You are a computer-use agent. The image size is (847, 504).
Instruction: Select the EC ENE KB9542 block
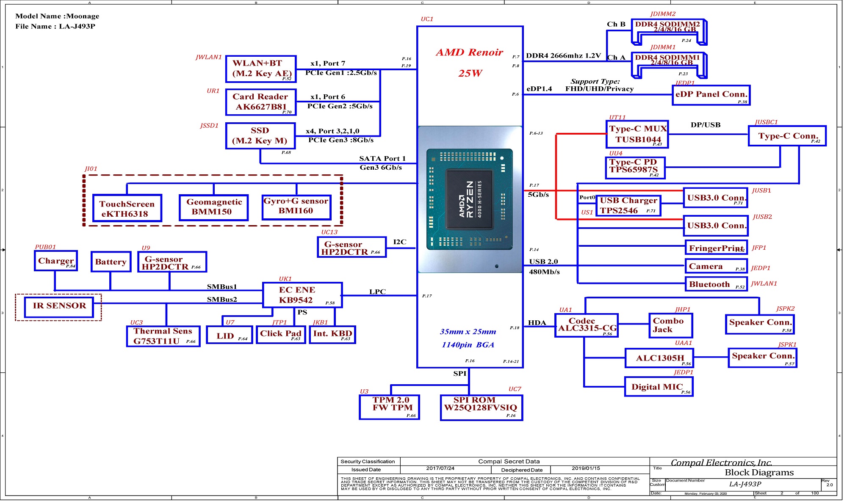point(302,295)
